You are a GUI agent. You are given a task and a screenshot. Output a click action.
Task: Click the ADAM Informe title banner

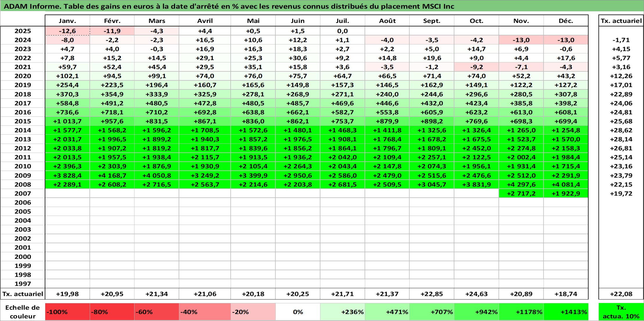point(322,6)
